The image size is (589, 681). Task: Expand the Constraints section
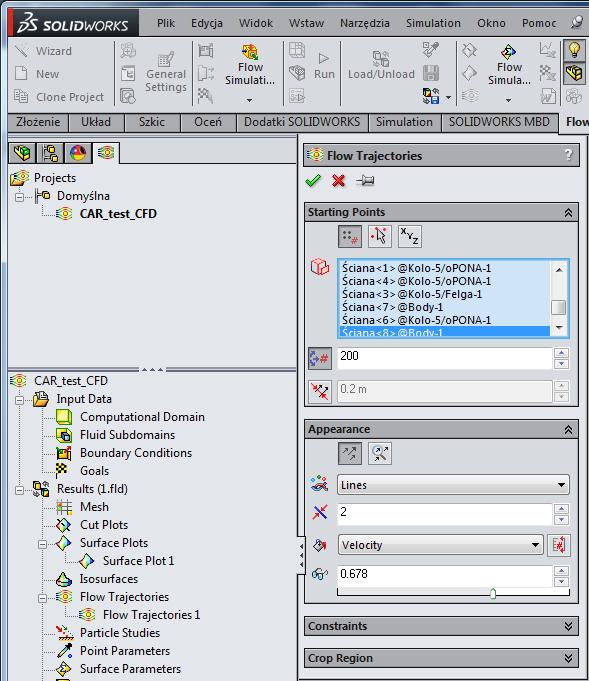pos(568,626)
